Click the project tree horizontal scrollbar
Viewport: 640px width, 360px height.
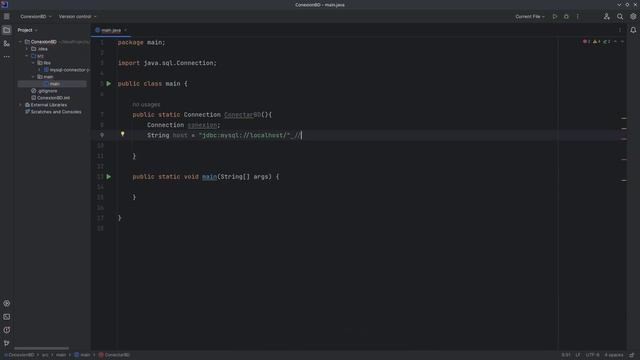41,349
